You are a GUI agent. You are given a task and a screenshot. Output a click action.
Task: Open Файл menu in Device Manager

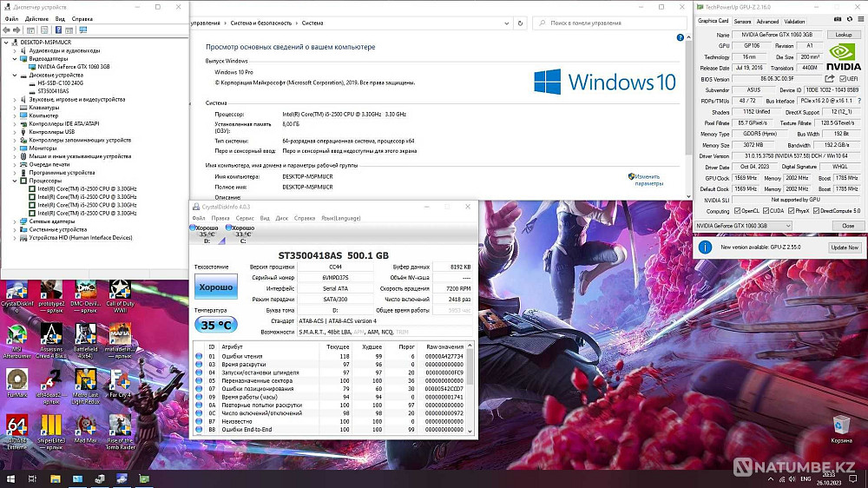point(11,19)
